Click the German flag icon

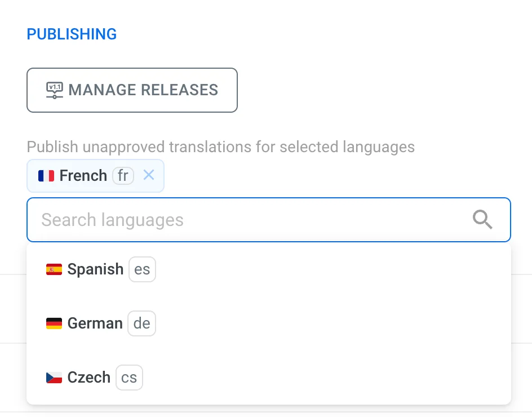point(54,323)
